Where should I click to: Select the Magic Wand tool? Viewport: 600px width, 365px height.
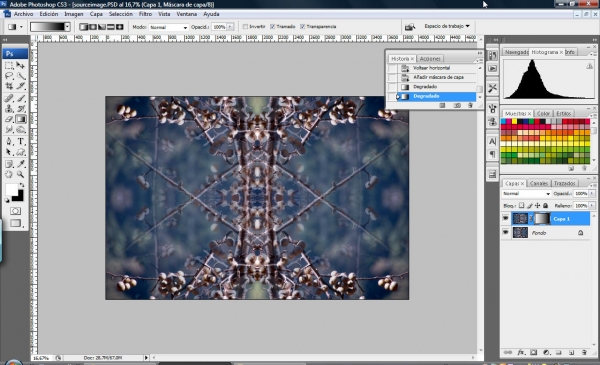[21, 76]
